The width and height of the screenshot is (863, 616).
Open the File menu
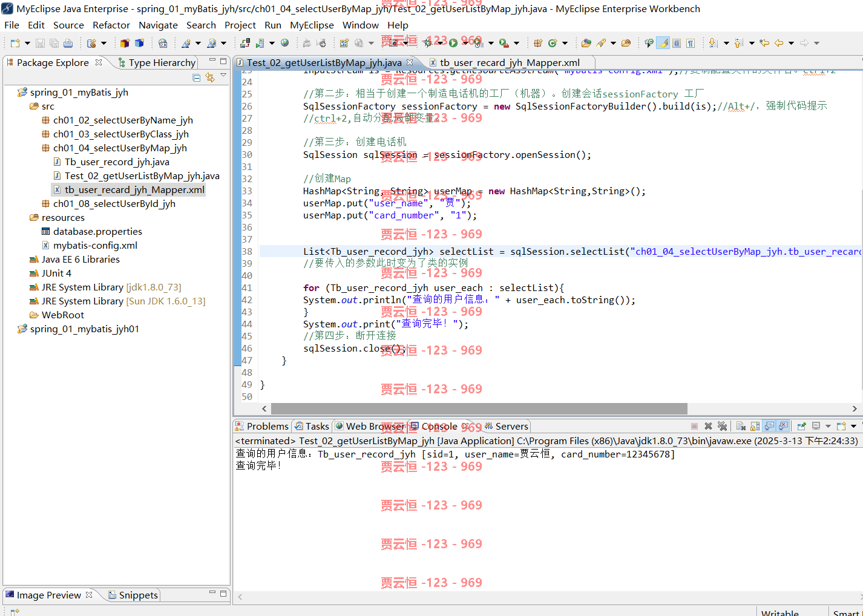11,25
